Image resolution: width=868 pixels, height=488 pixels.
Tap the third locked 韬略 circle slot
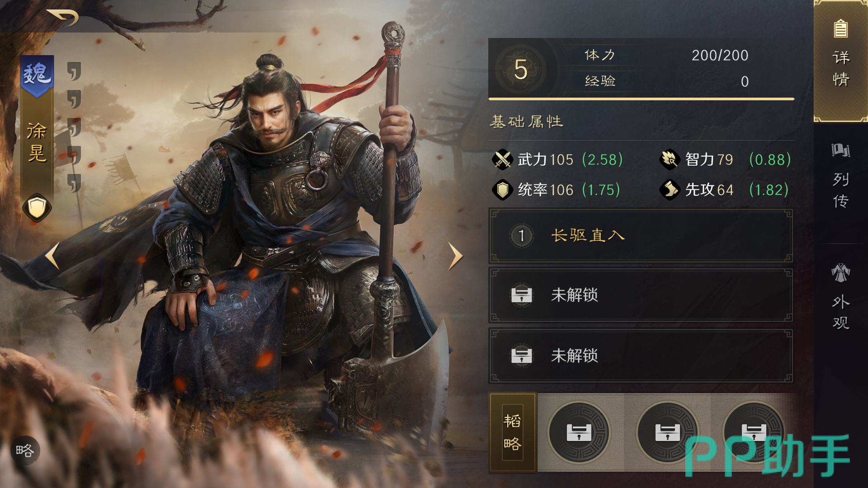coord(754,432)
